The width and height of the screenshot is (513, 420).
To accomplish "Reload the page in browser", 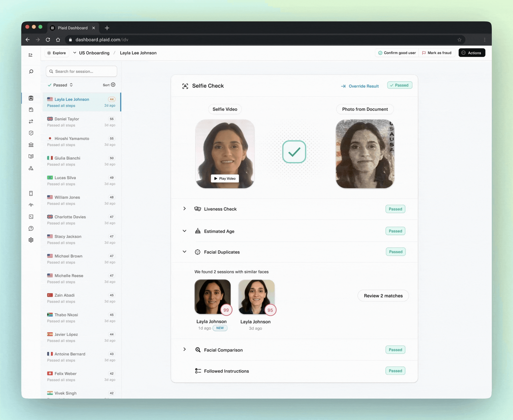I will (x=48, y=40).
